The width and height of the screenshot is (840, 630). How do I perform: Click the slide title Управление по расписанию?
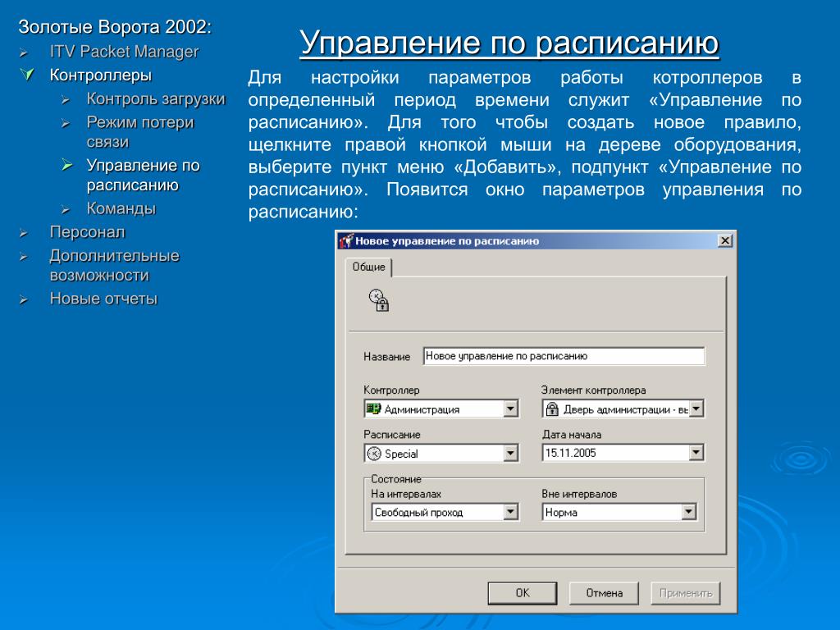[509, 43]
